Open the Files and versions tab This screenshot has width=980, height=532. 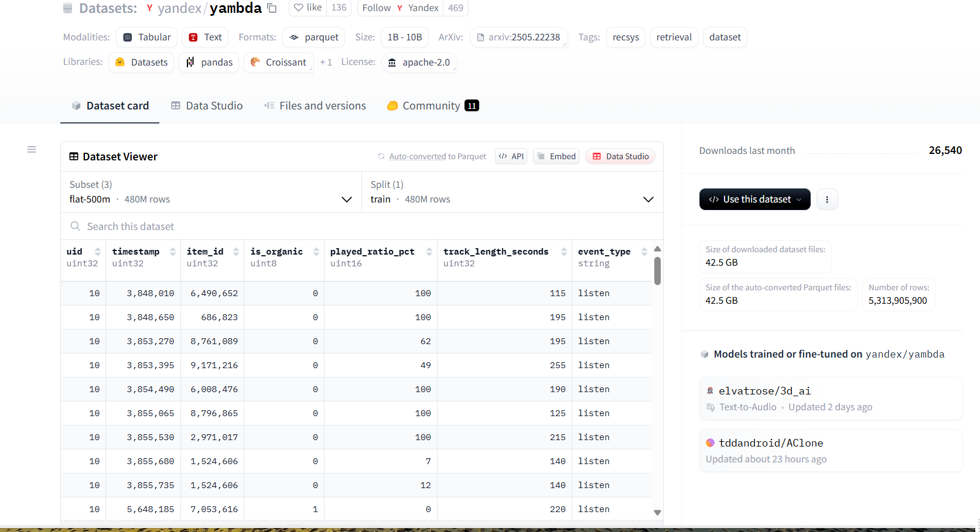point(315,106)
